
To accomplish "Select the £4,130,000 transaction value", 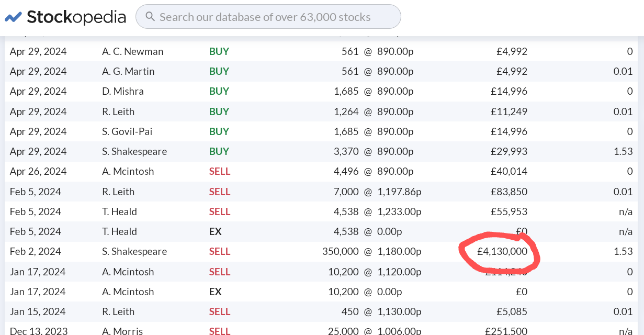I will 502,251.
